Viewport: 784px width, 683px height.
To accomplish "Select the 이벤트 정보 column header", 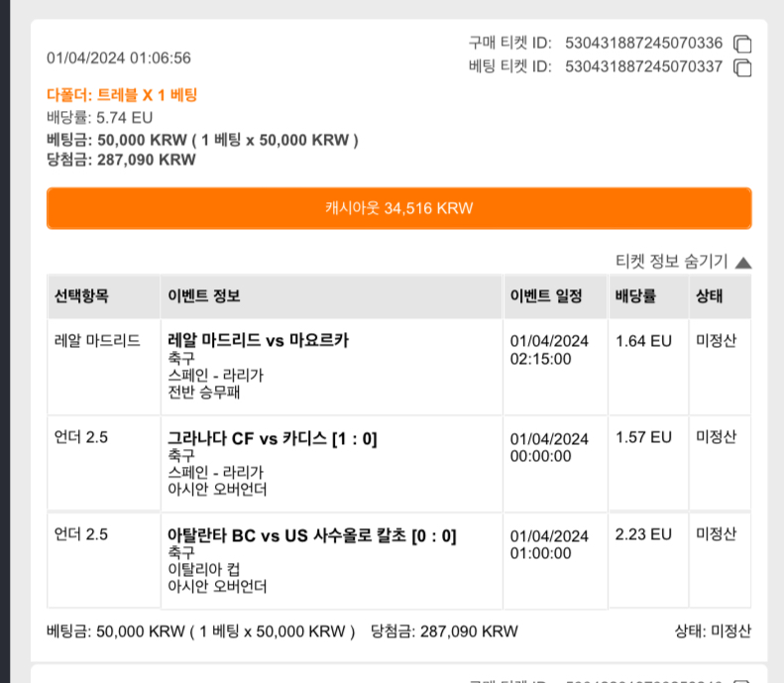I will (331, 296).
